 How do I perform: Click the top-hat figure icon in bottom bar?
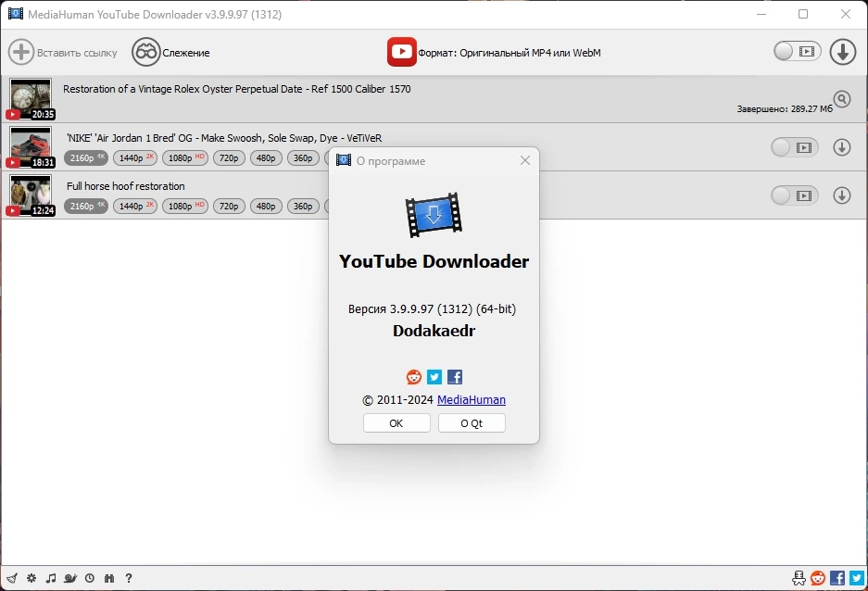click(799, 578)
